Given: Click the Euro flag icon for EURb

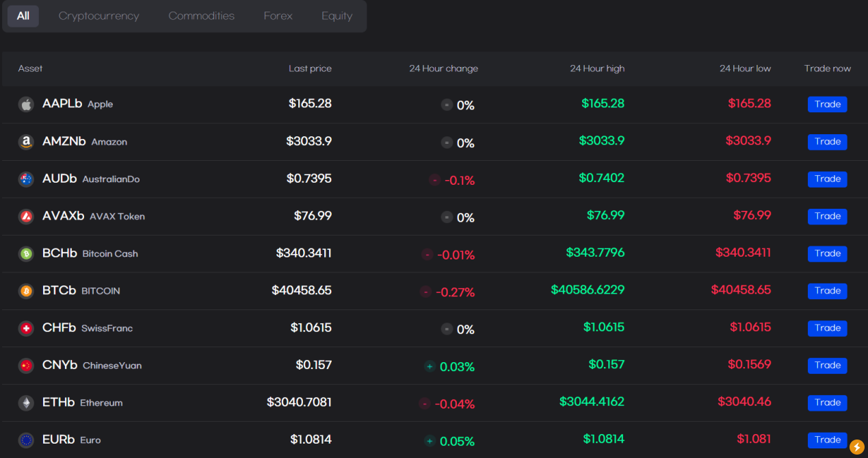Looking at the screenshot, I should [x=26, y=440].
